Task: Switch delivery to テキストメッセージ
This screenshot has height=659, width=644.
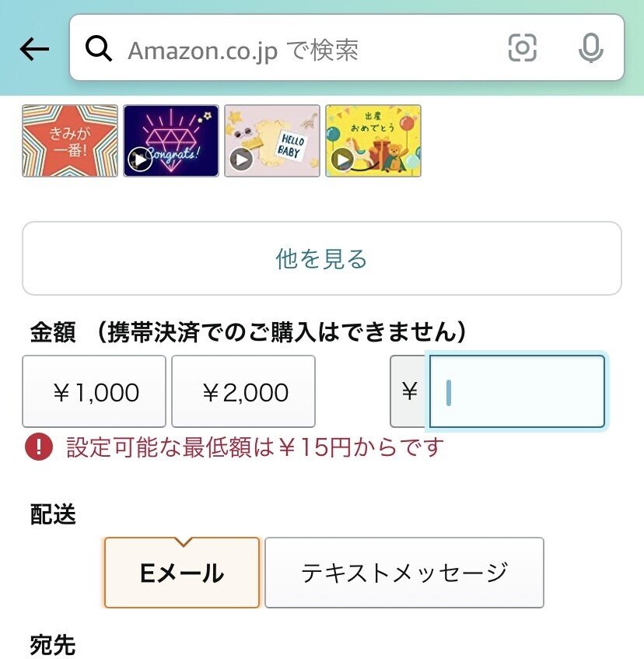Action: 404,573
